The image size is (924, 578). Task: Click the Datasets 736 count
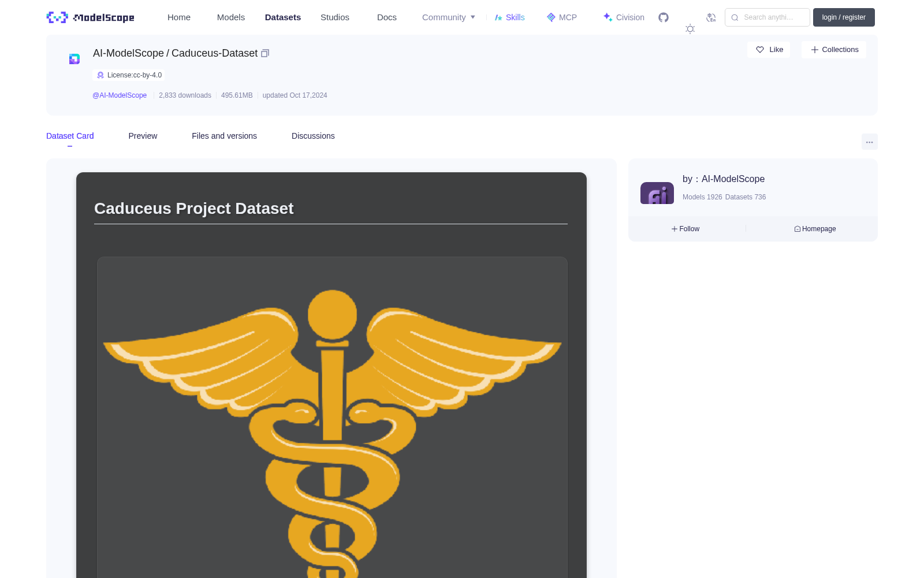746,197
